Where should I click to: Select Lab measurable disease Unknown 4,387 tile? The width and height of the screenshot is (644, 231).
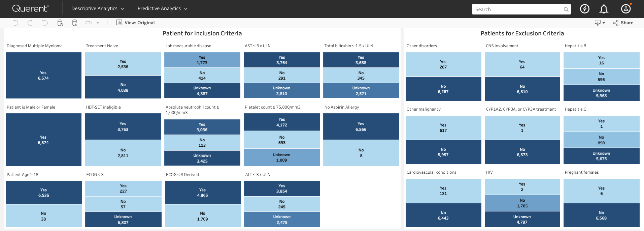point(202,91)
